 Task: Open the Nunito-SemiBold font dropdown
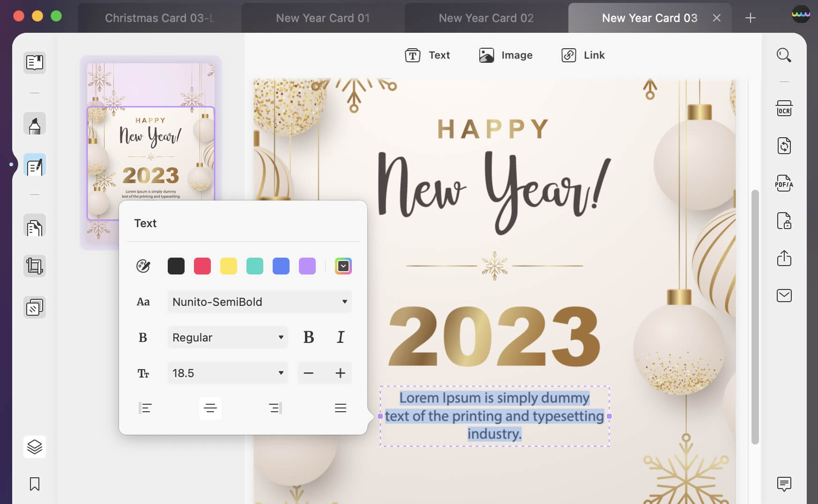point(260,302)
